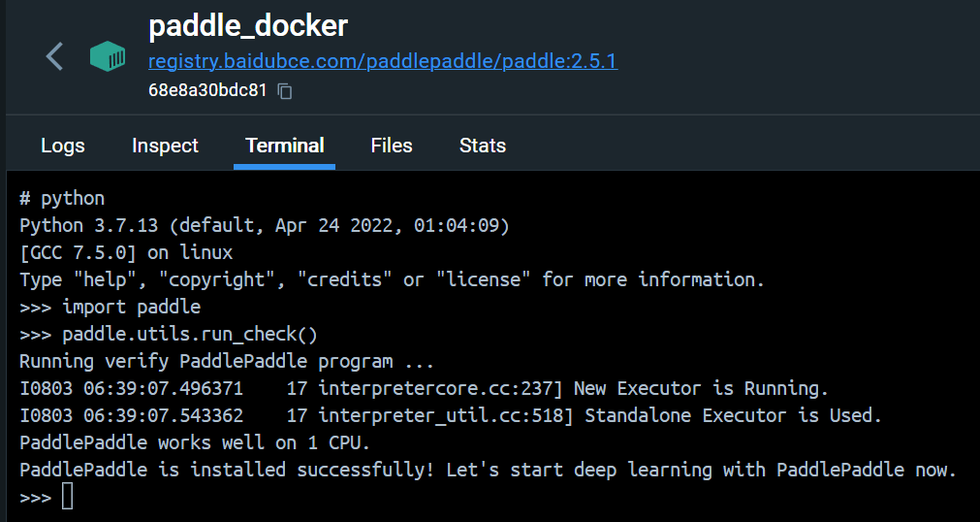This screenshot has height=522, width=980.
Task: Click the 'import paddle' command line
Action: pyautogui.click(x=110, y=307)
